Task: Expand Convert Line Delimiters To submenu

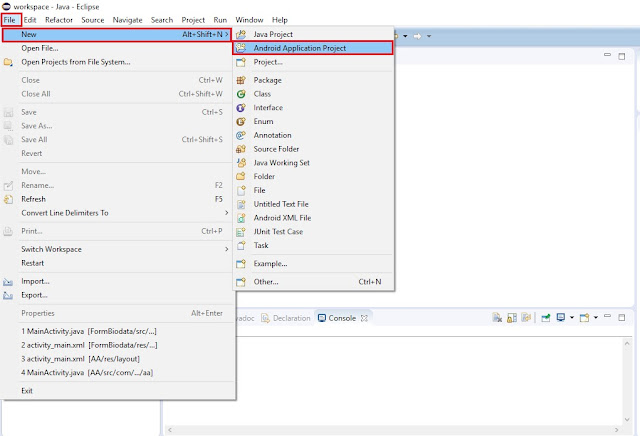Action: tap(117, 213)
